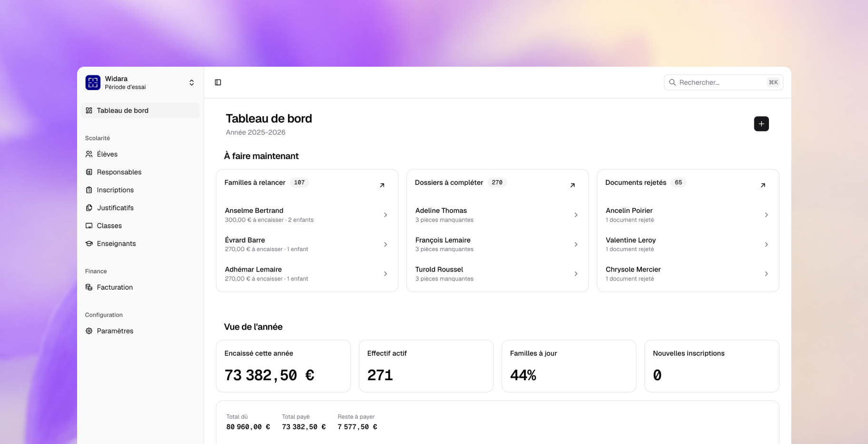Image resolution: width=868 pixels, height=444 pixels.
Task: Click the Encaissé cette année card
Action: [x=283, y=366]
